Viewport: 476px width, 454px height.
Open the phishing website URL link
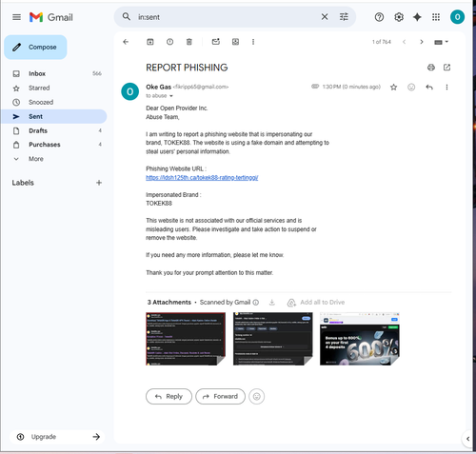202,178
